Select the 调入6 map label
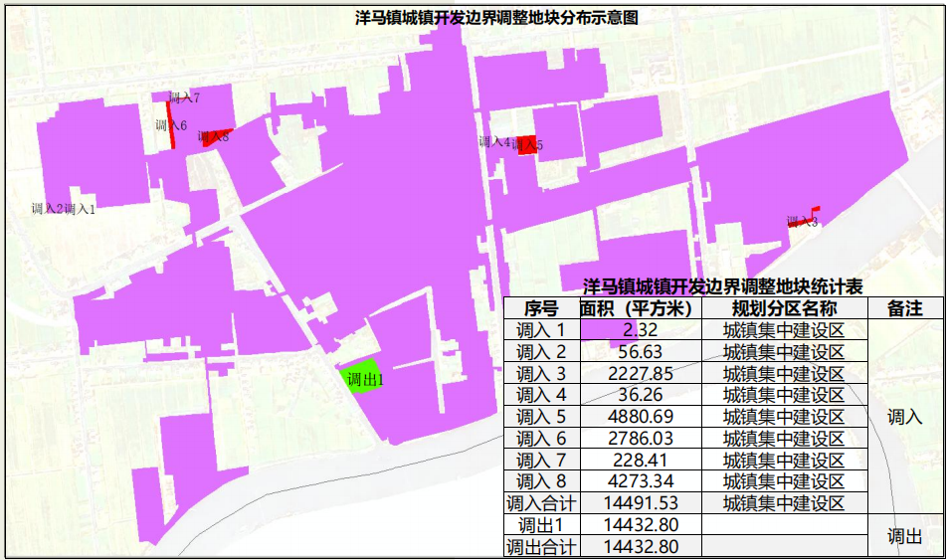 coord(170,125)
